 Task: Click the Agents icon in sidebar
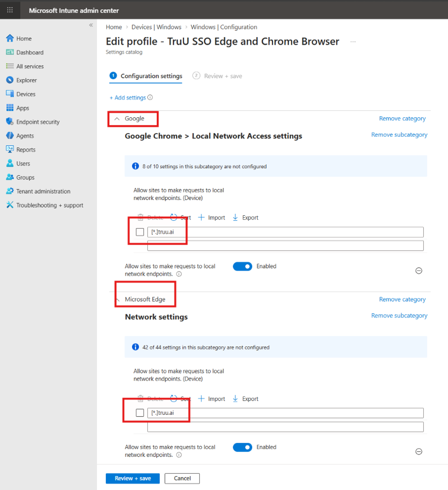(x=10, y=135)
